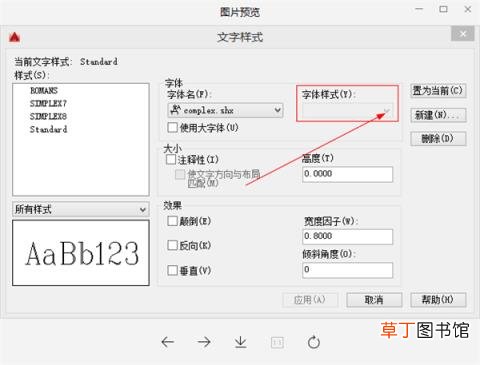480x365 pixels.
Task: Minimize the 图片预览 window
Action: coord(419,9)
